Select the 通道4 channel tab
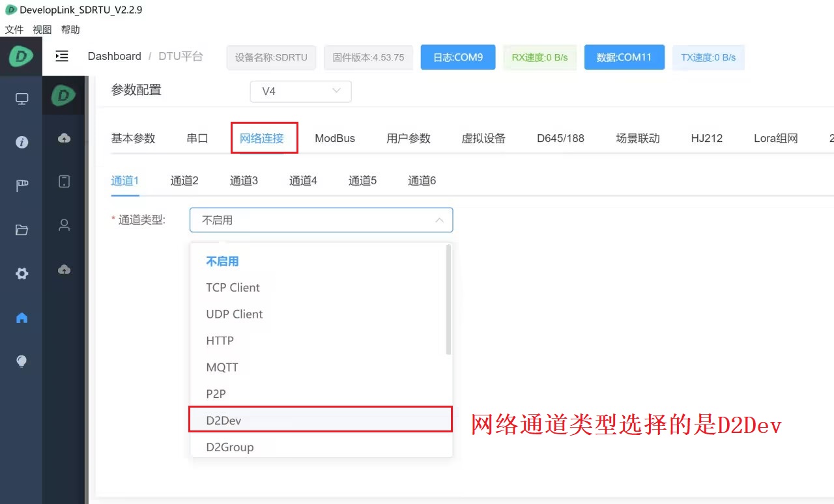The width and height of the screenshot is (834, 504). [303, 180]
